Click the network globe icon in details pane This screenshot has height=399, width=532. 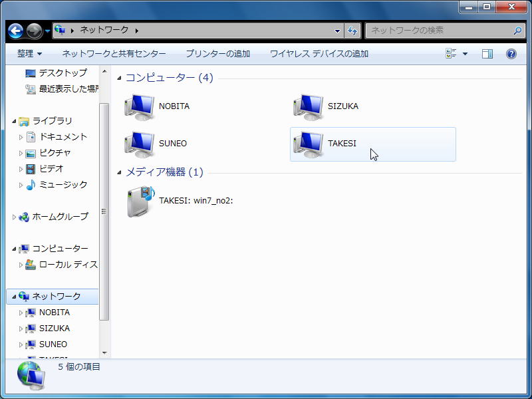click(31, 376)
